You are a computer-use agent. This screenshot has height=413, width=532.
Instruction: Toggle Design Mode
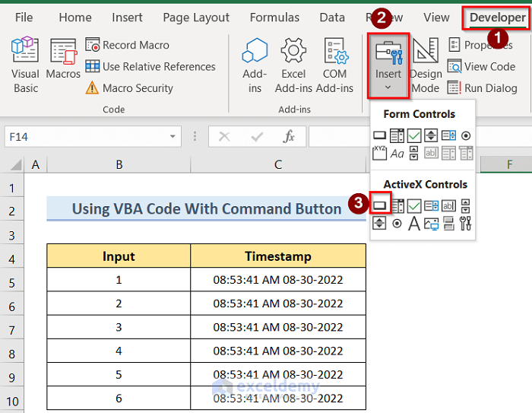point(426,65)
